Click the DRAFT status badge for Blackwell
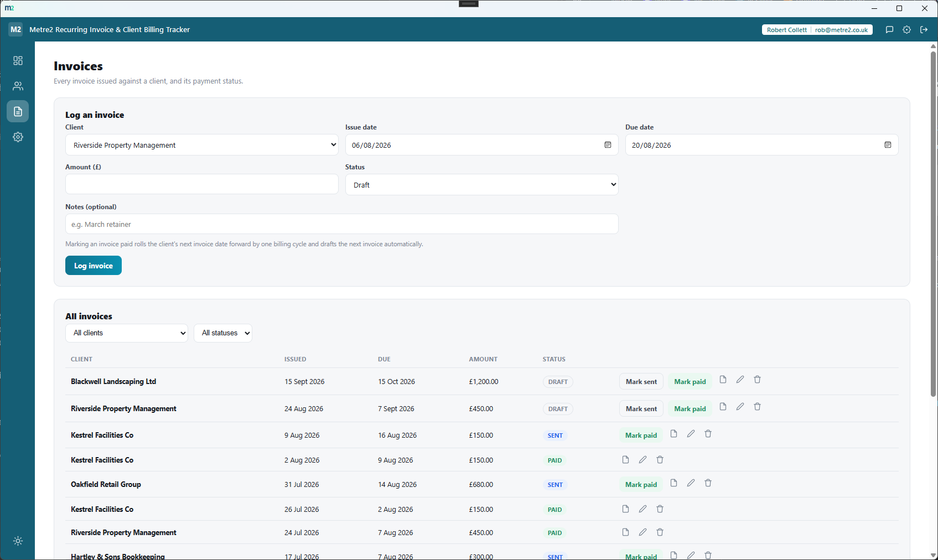Image resolution: width=938 pixels, height=560 pixels. pos(558,382)
